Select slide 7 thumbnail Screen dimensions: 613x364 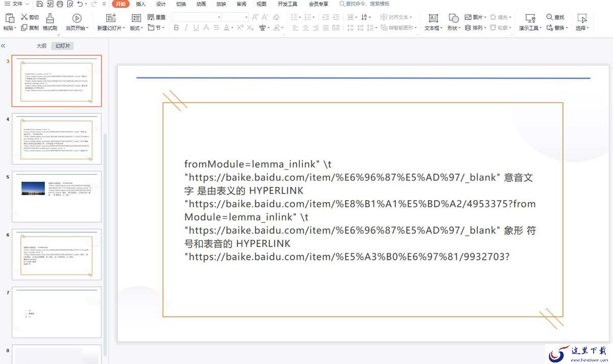click(57, 312)
